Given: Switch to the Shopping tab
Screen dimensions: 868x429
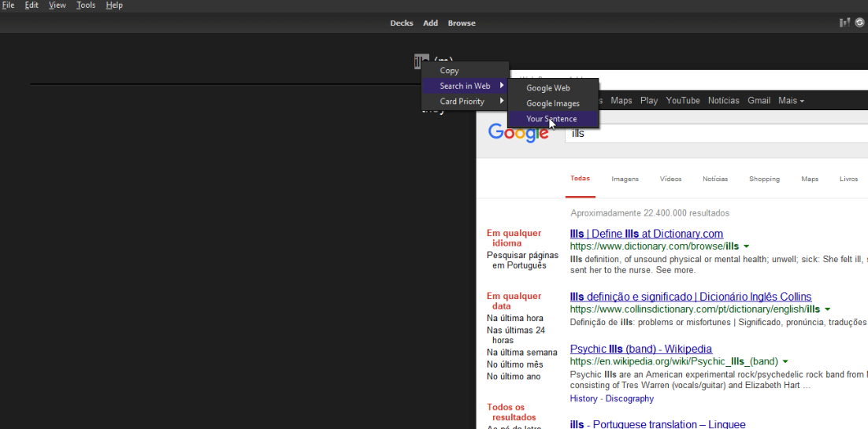Looking at the screenshot, I should click(x=764, y=179).
